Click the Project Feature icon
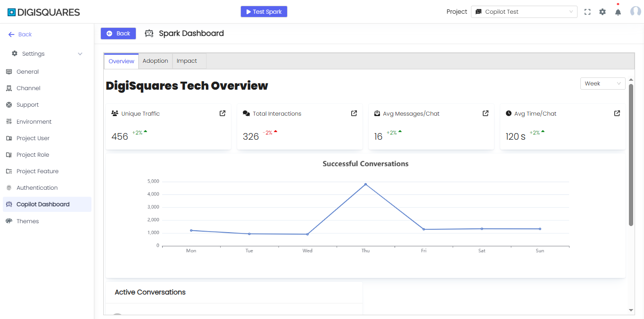644x319 pixels. click(9, 171)
